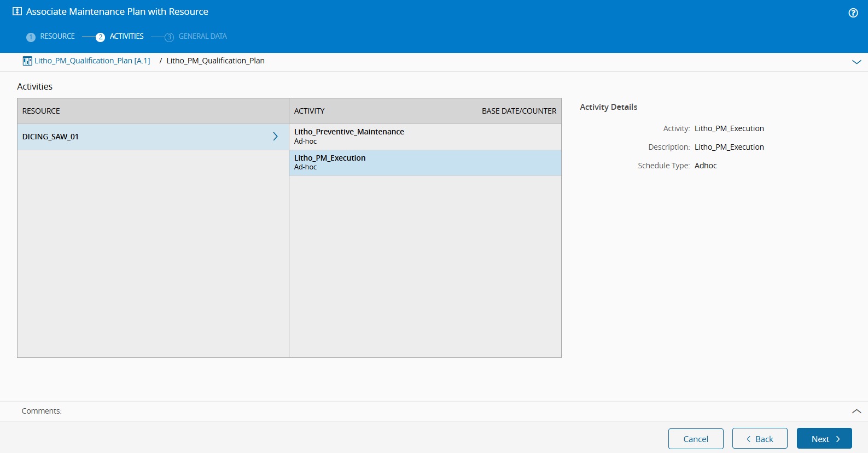Image resolution: width=868 pixels, height=453 pixels.
Task: Expand the breadcrumb header panel chevron
Action: tap(856, 62)
